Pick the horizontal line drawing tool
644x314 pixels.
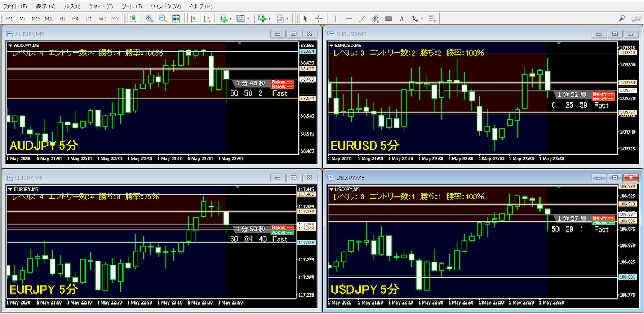pos(349,18)
